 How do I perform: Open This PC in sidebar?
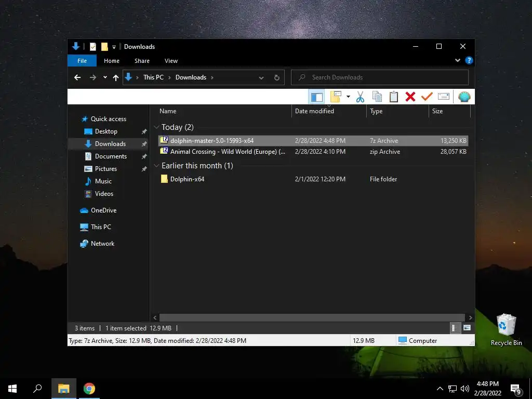click(x=101, y=227)
